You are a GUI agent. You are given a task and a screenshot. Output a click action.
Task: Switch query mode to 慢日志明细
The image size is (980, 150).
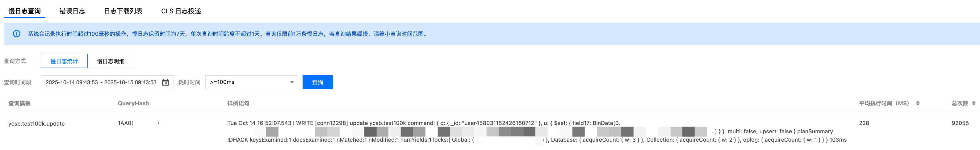tap(111, 61)
